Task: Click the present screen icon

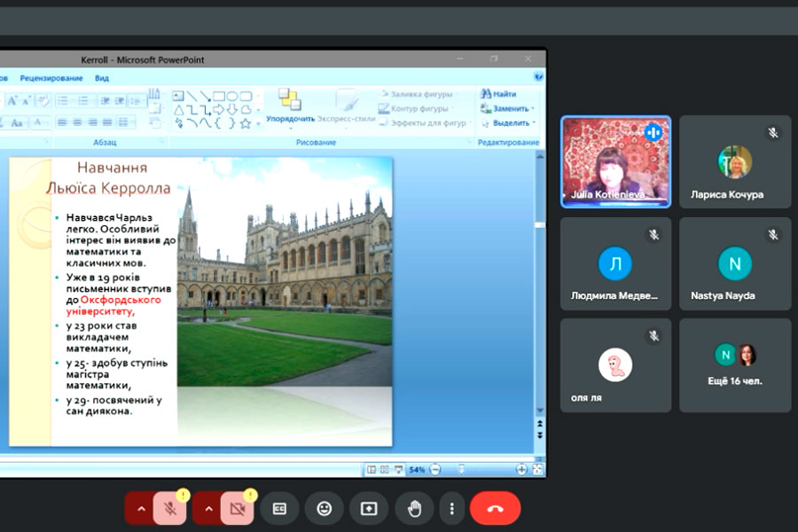Action: tap(369, 509)
